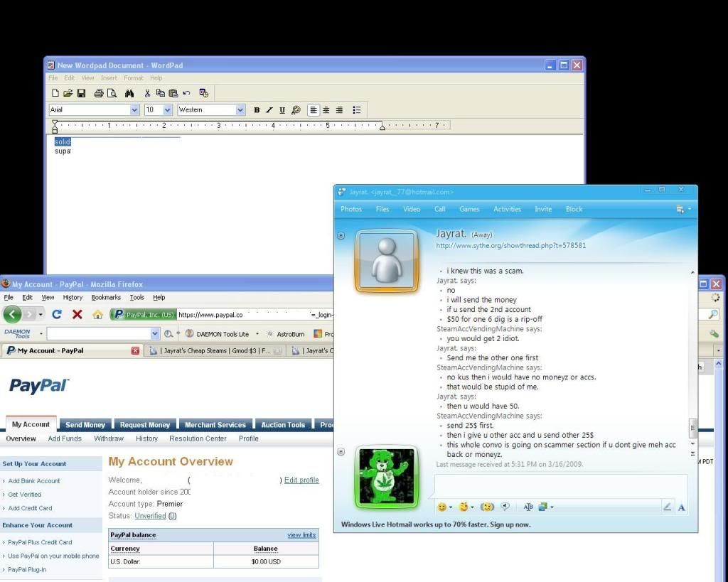This screenshot has height=582, width=728.
Task: Open WordPad print preview
Action: pos(112,93)
